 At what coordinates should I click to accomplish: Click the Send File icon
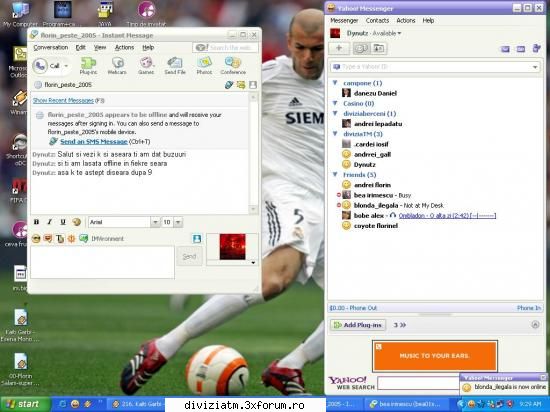tap(175, 66)
